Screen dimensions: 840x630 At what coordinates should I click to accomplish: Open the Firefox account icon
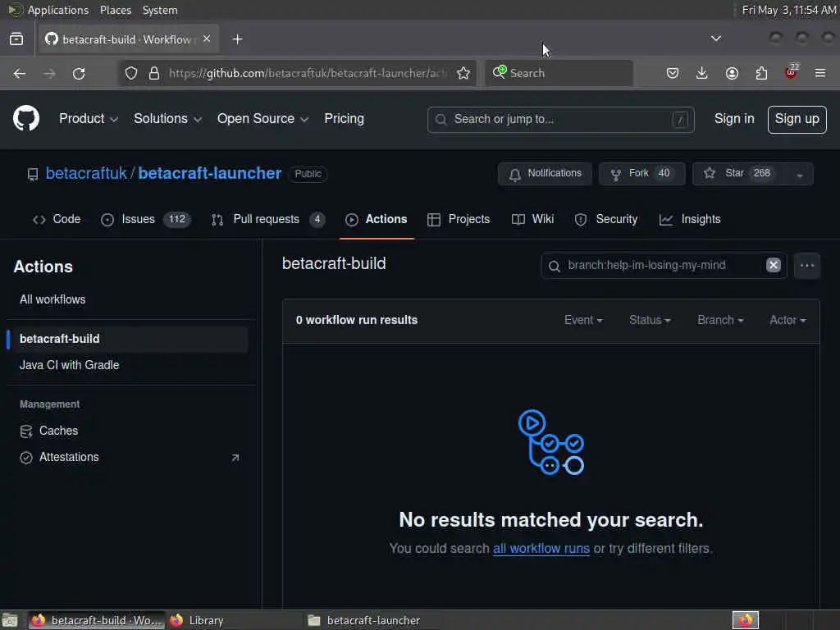tap(732, 73)
